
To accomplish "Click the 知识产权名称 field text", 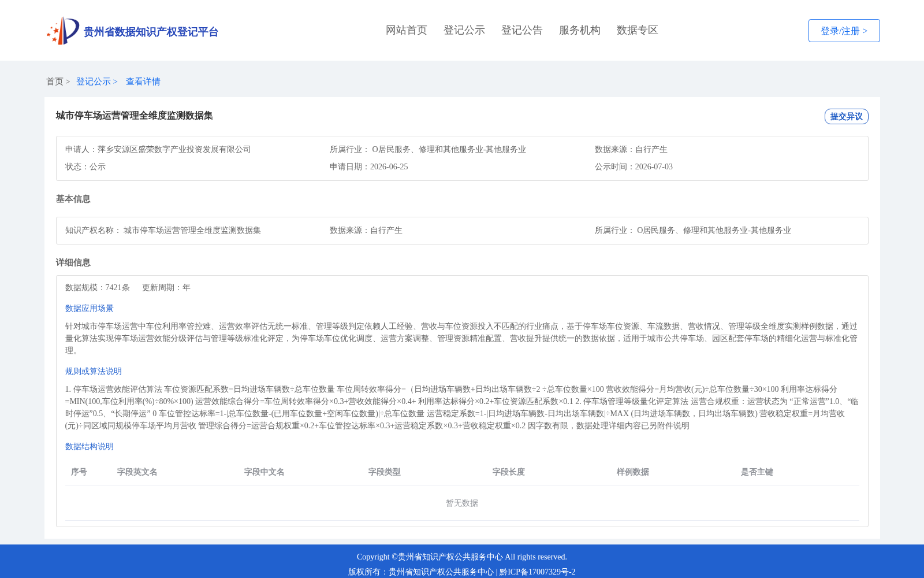I will pyautogui.click(x=163, y=230).
